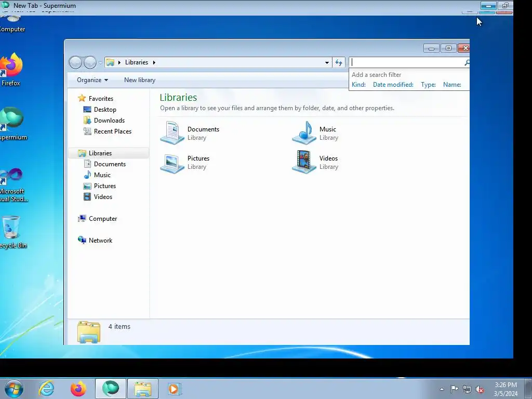
Task: Select Computer in navigation pane
Action: pos(103,219)
